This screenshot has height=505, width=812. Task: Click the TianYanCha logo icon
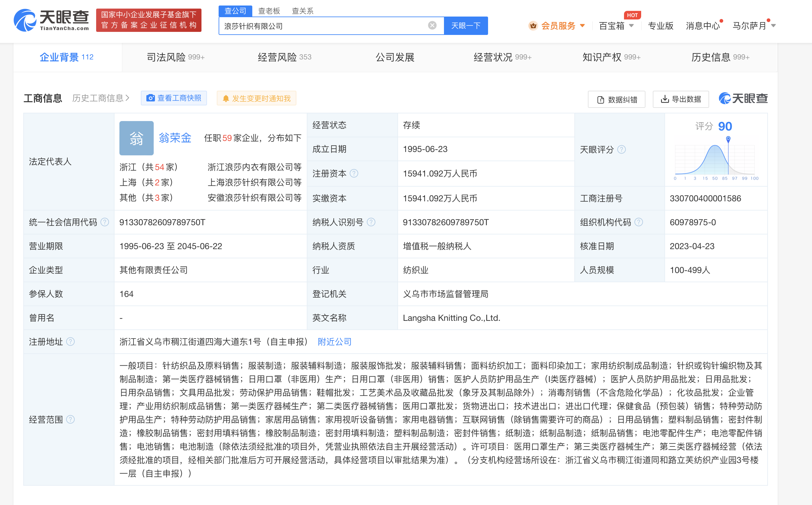click(x=25, y=20)
